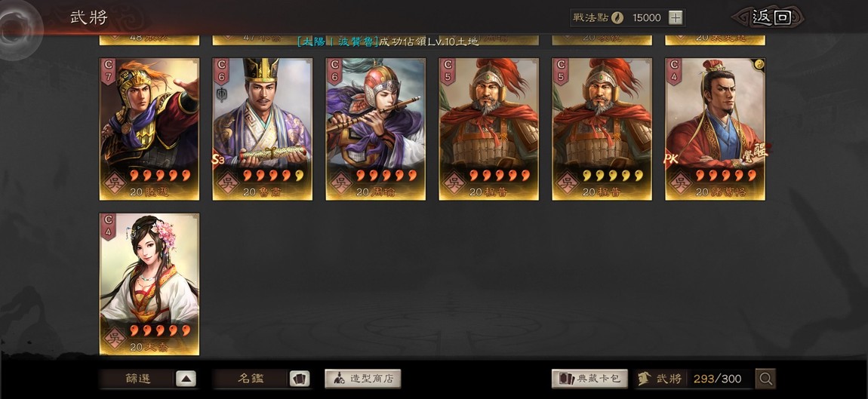
Task: Select the 程普 card with red stars
Action: pos(489,129)
